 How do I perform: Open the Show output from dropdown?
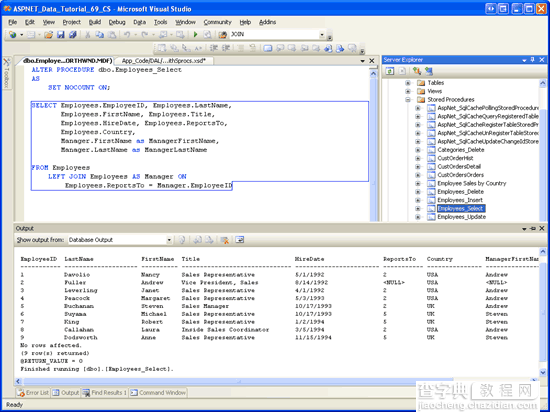tap(169, 240)
